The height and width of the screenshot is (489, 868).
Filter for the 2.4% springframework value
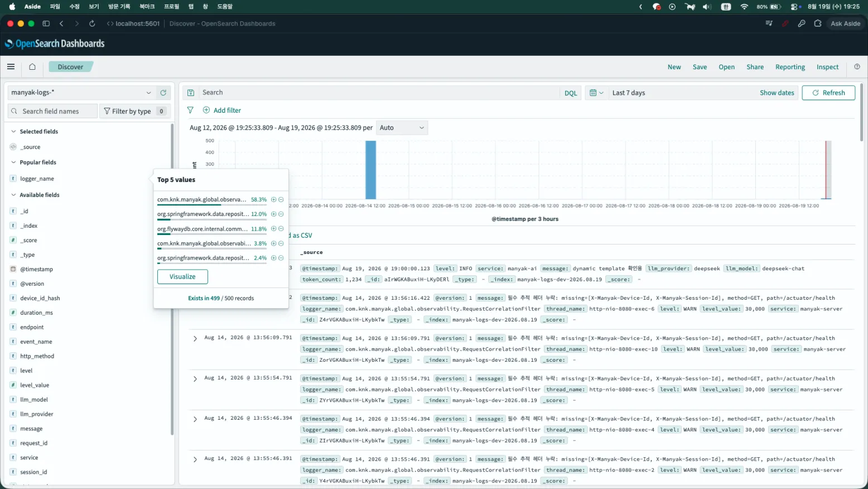pyautogui.click(x=273, y=258)
